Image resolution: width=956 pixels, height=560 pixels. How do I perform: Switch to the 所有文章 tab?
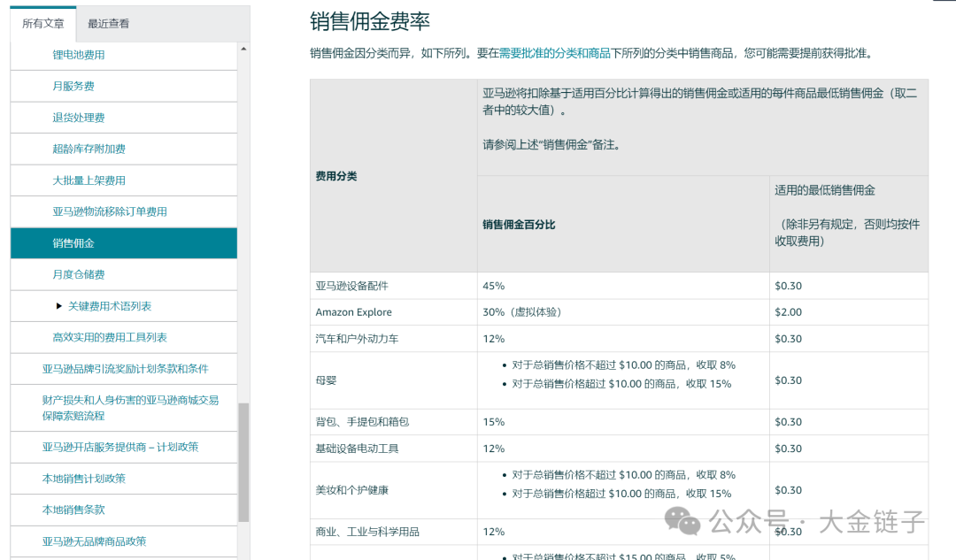42,24
